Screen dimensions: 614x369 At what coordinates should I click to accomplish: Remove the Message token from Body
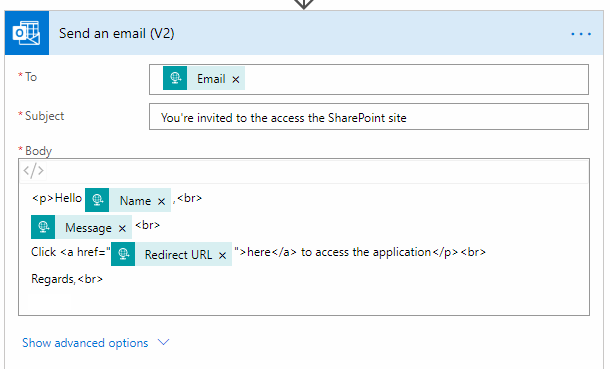[122, 228]
